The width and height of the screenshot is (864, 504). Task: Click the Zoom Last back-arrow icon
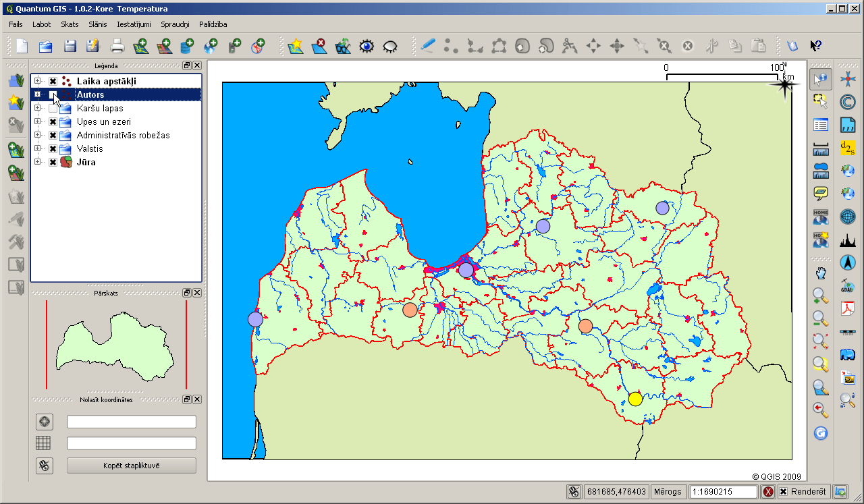[x=821, y=410]
